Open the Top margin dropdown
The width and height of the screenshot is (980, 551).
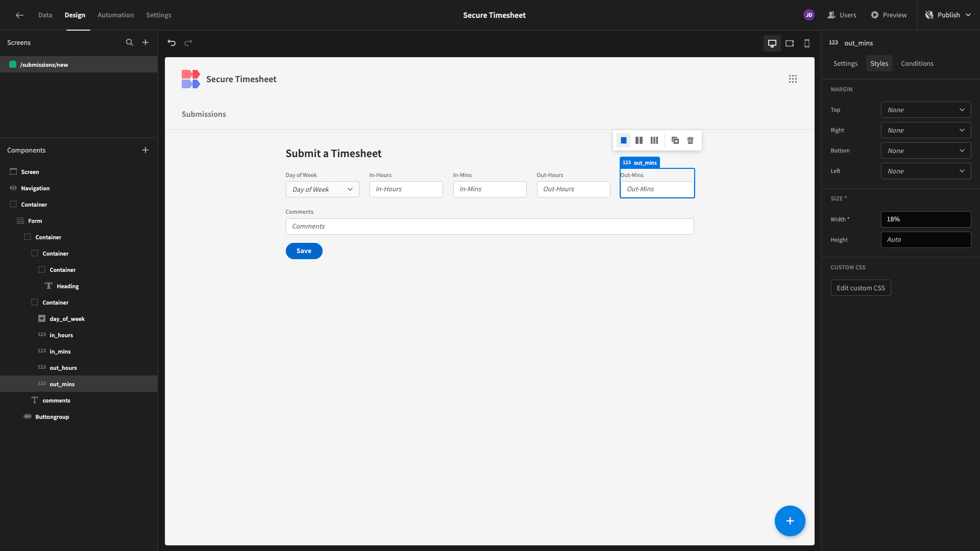click(x=926, y=110)
